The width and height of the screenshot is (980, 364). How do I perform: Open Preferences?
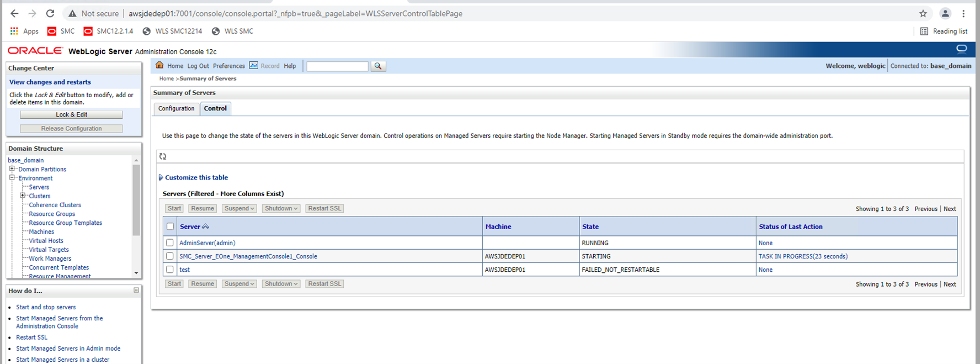[x=229, y=66]
